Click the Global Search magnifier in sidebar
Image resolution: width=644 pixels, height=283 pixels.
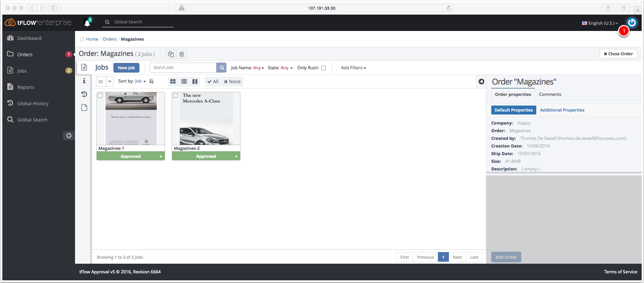tap(10, 119)
